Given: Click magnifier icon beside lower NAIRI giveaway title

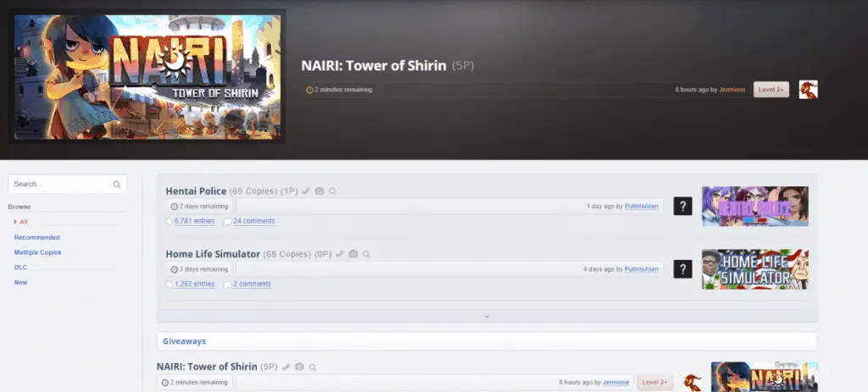Looking at the screenshot, I should [313, 367].
